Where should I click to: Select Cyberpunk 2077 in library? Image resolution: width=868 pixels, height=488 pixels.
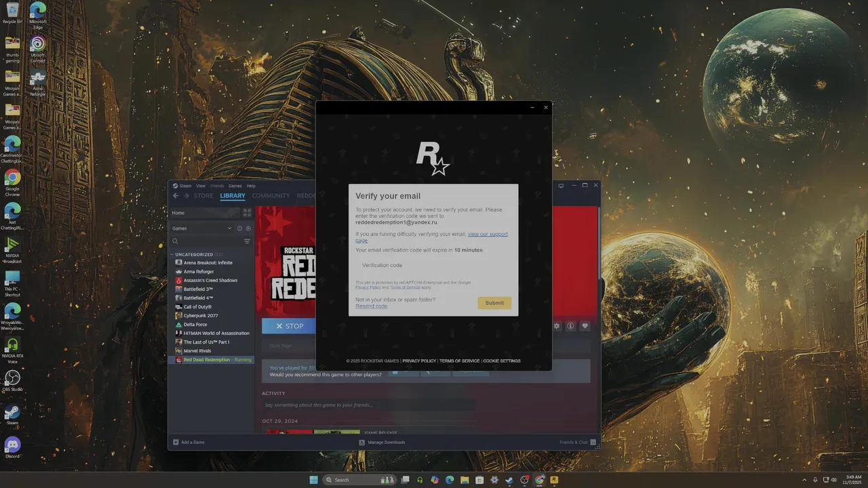point(211,315)
